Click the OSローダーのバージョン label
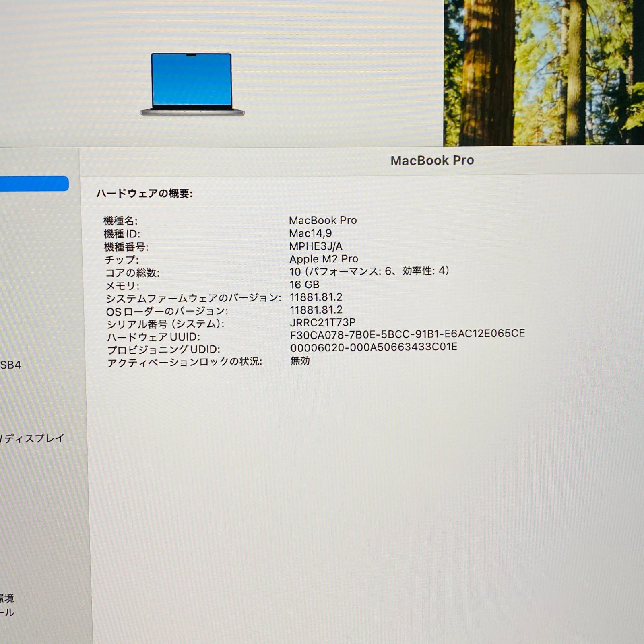This screenshot has height=644, width=644. point(167,311)
